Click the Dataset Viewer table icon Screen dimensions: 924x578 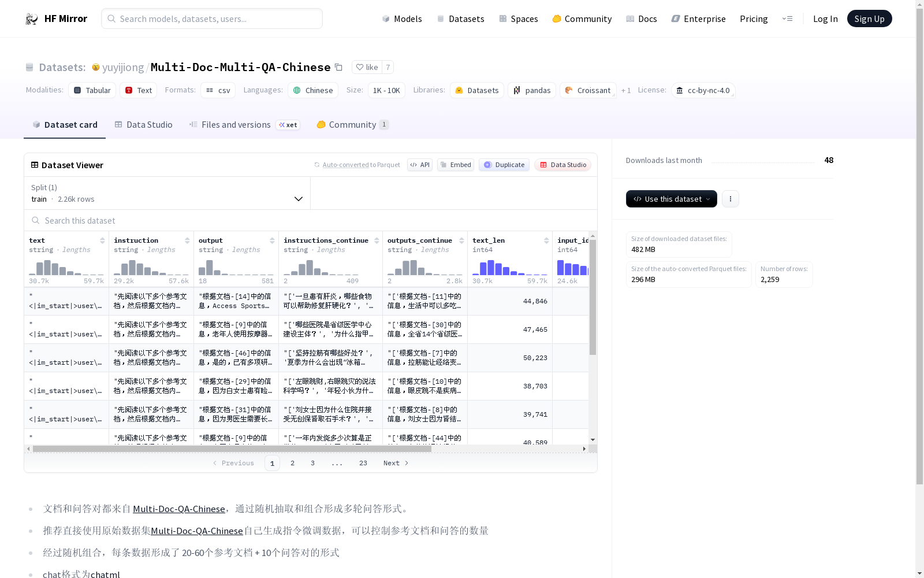pyautogui.click(x=35, y=165)
